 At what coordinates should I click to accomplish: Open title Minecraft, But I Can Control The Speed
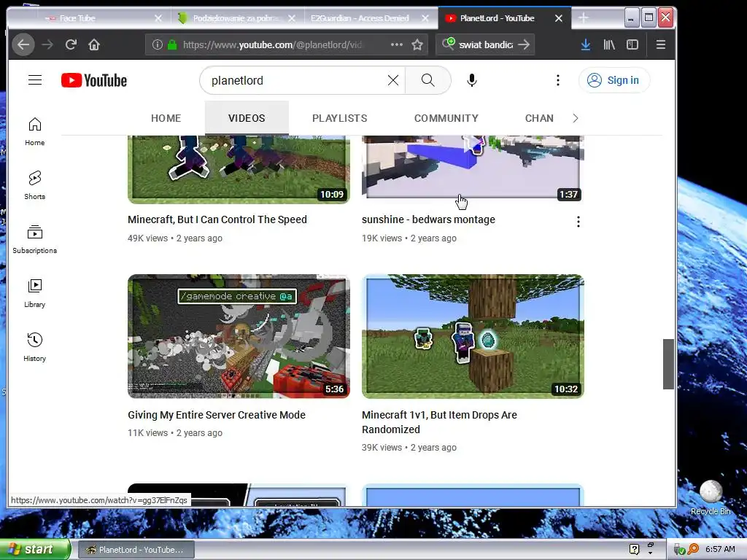tap(217, 219)
